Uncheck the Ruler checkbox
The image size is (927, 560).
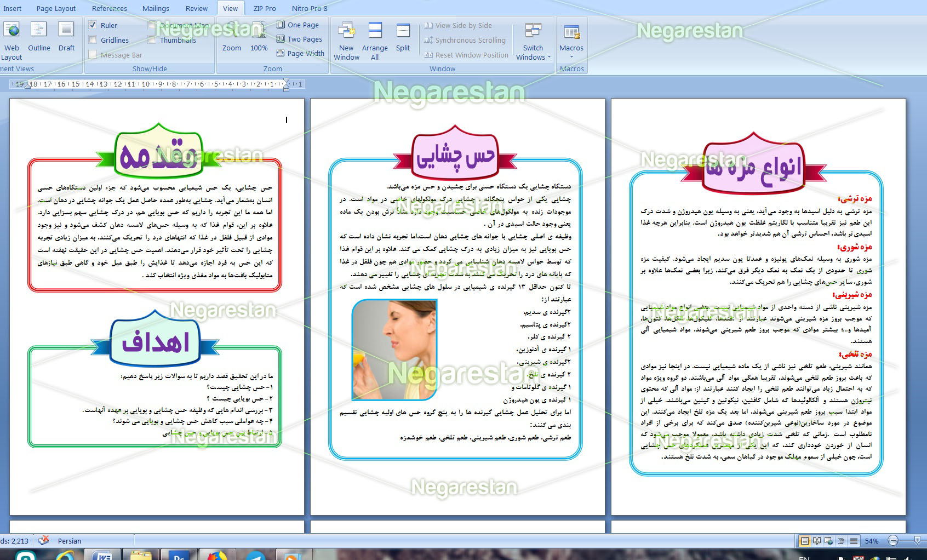coord(93,25)
